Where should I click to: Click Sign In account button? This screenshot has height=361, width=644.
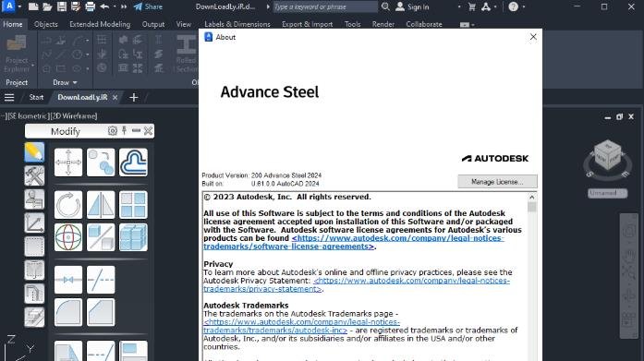412,6
